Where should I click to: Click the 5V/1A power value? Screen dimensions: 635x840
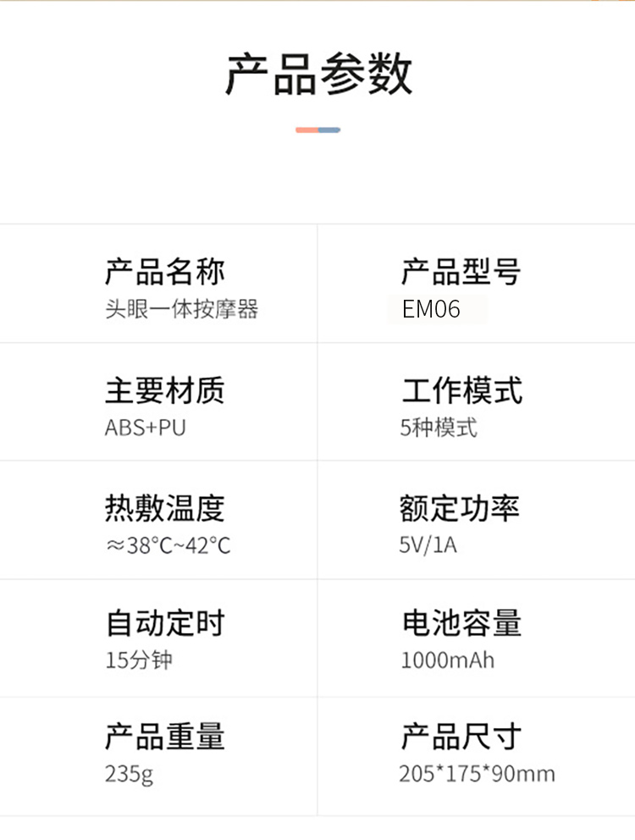[428, 544]
